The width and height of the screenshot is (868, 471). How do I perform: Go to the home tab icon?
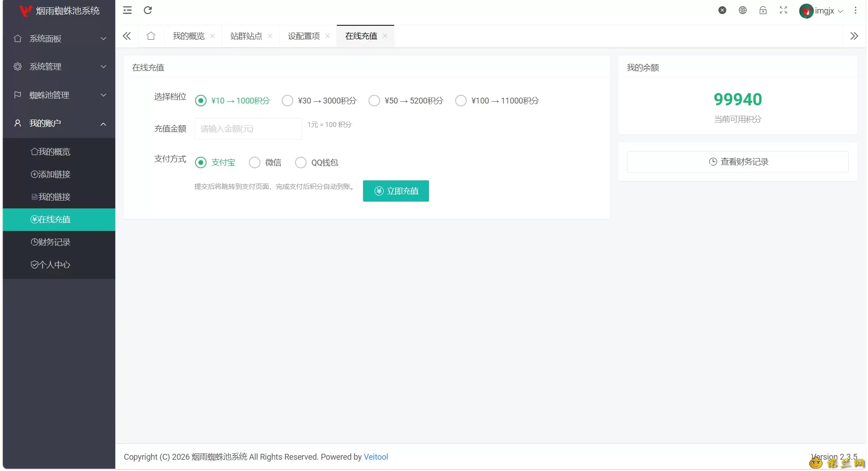[151, 36]
